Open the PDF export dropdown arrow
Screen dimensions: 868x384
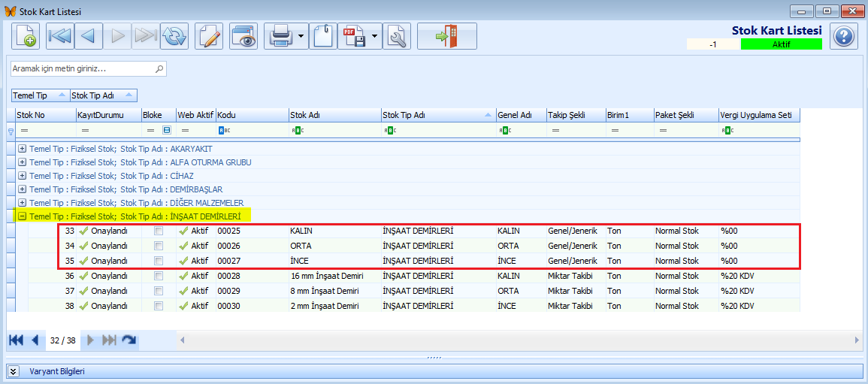(x=375, y=37)
